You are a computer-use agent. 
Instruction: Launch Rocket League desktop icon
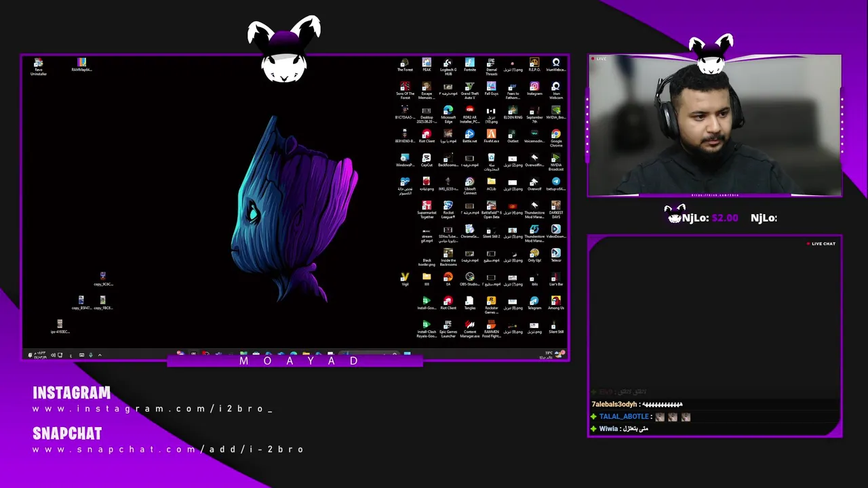[x=448, y=209]
